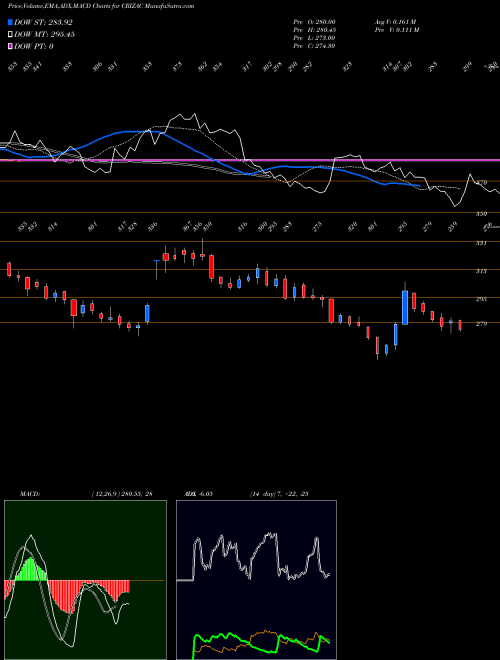This screenshot has height=660, width=500.
Task: Select the 'DOW MT: 295.45' legend label
Action: click(x=44, y=34)
